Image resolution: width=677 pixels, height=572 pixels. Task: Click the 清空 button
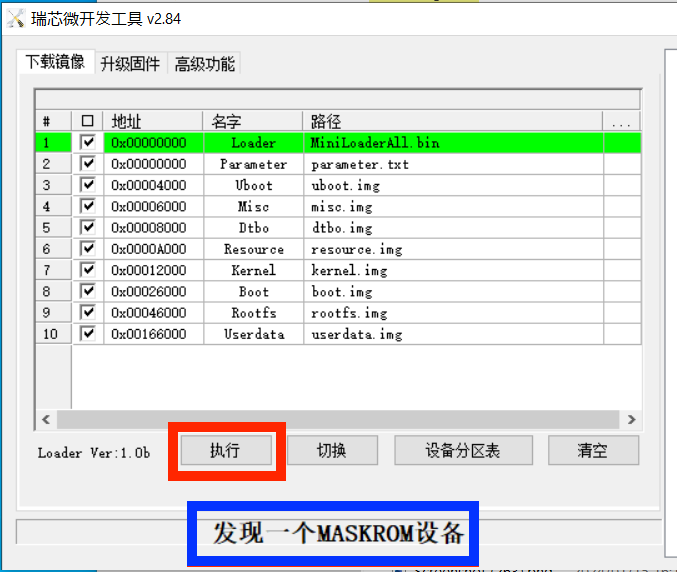[593, 450]
